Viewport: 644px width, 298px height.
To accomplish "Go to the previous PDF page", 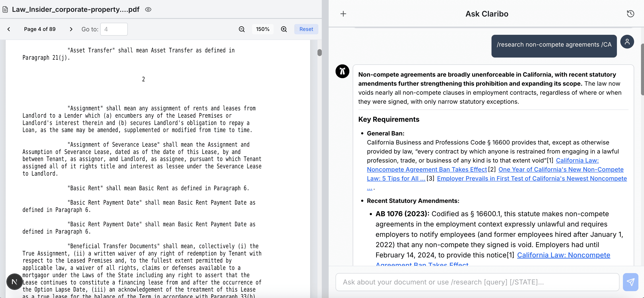I will click(x=9, y=29).
